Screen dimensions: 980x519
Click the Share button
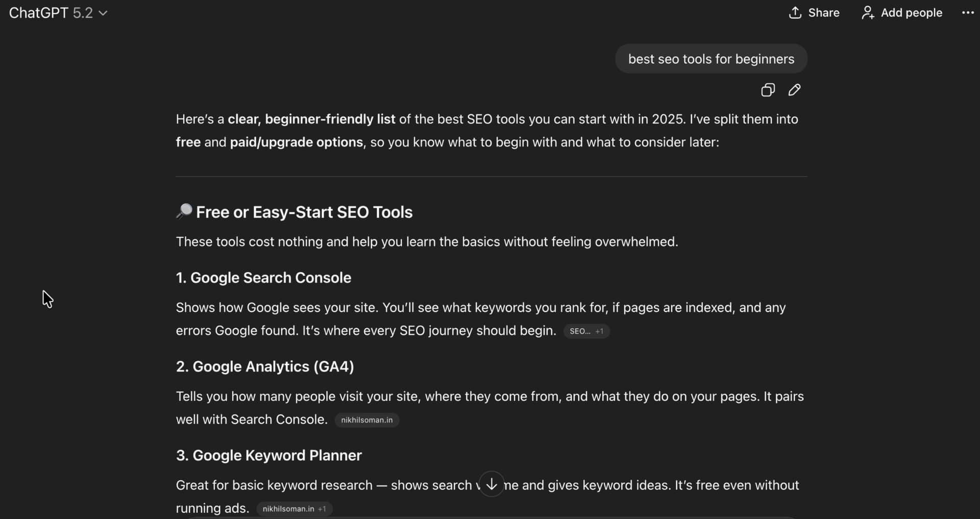click(x=814, y=13)
